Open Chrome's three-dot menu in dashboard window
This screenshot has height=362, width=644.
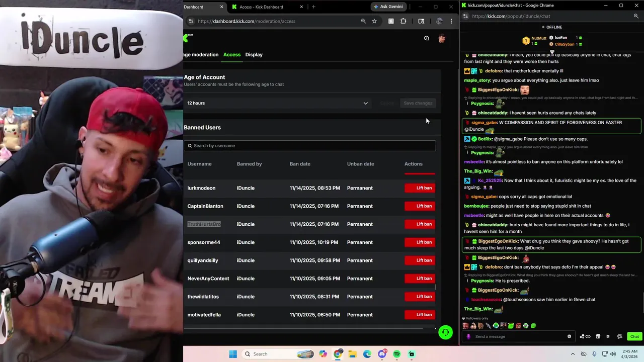pos(451,21)
